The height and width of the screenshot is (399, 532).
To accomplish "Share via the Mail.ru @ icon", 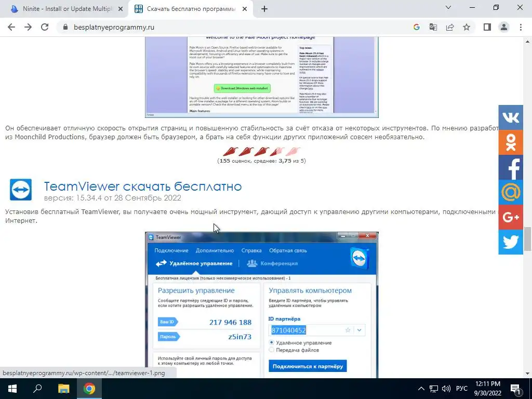I will [x=511, y=192].
